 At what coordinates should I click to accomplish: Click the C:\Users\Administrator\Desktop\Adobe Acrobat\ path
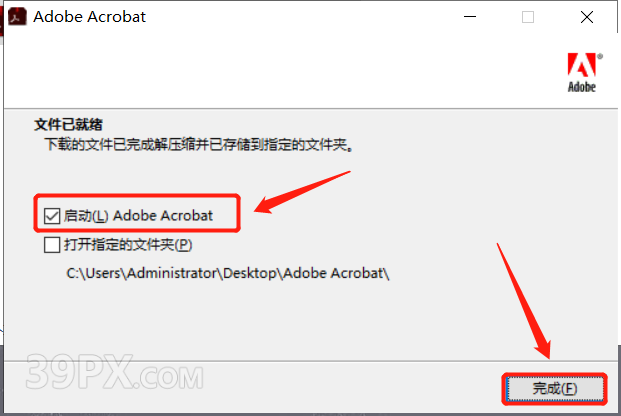[x=228, y=273]
